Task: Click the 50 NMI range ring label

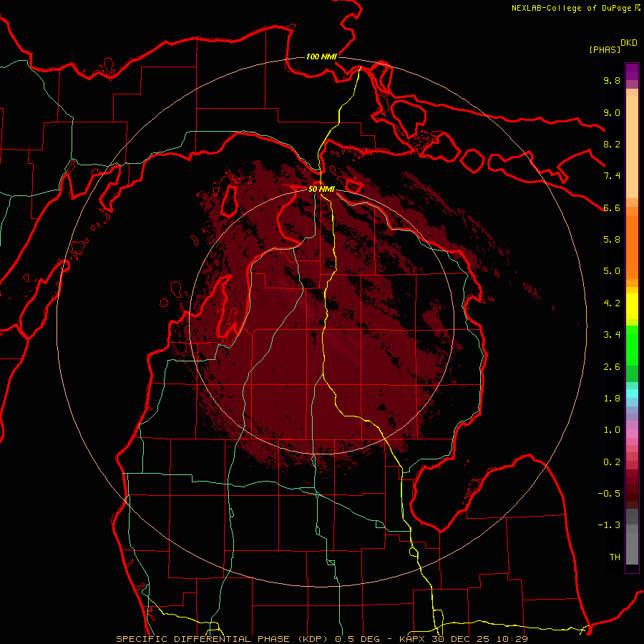Action: (321, 189)
